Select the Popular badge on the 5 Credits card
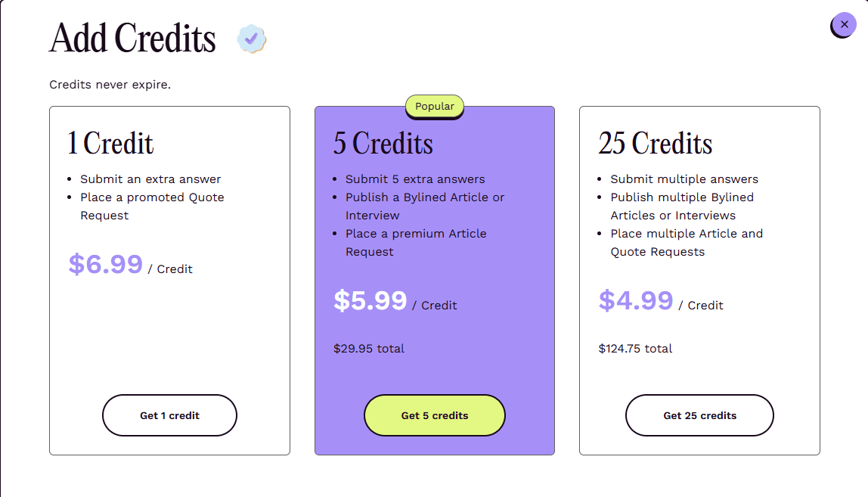Image resolution: width=868 pixels, height=497 pixels. 434,107
